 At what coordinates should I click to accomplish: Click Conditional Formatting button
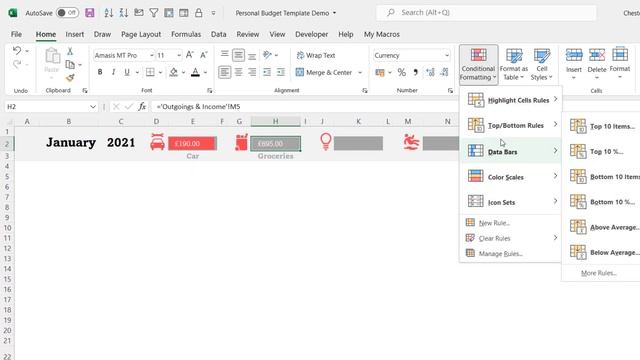pos(478,64)
